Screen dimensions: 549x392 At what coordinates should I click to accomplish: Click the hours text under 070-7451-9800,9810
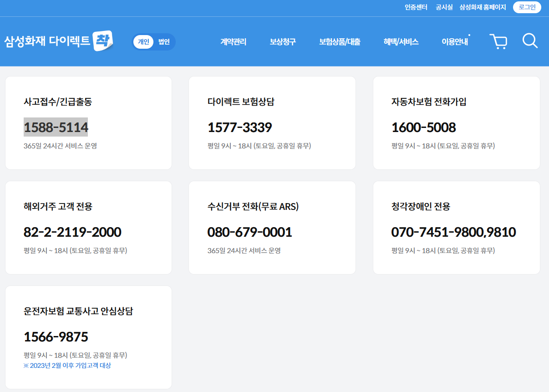coord(443,251)
